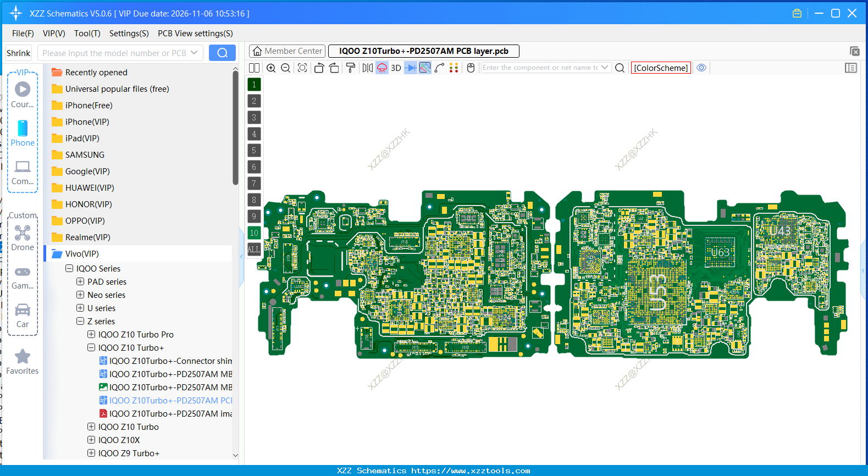Rotate the board clockwise
The image size is (868, 476).
334,68
